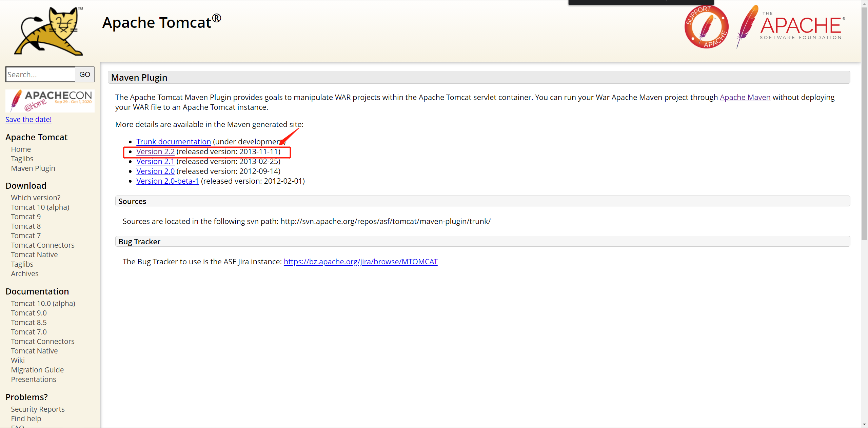Image resolution: width=868 pixels, height=428 pixels.
Task: Click the Apache Software Foundation feather logo
Action: (x=790, y=27)
